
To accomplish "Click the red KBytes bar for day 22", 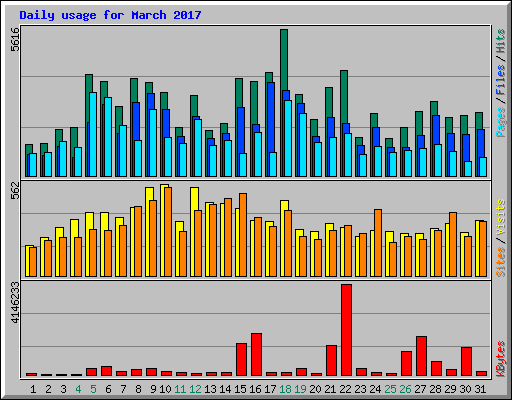I will tap(346, 330).
